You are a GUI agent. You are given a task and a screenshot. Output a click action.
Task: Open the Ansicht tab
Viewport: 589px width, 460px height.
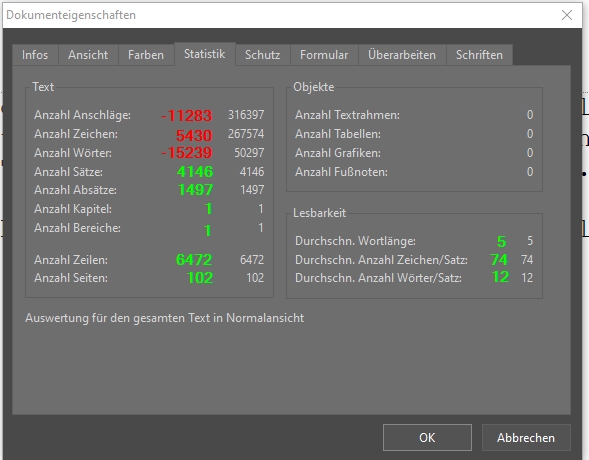click(88, 55)
